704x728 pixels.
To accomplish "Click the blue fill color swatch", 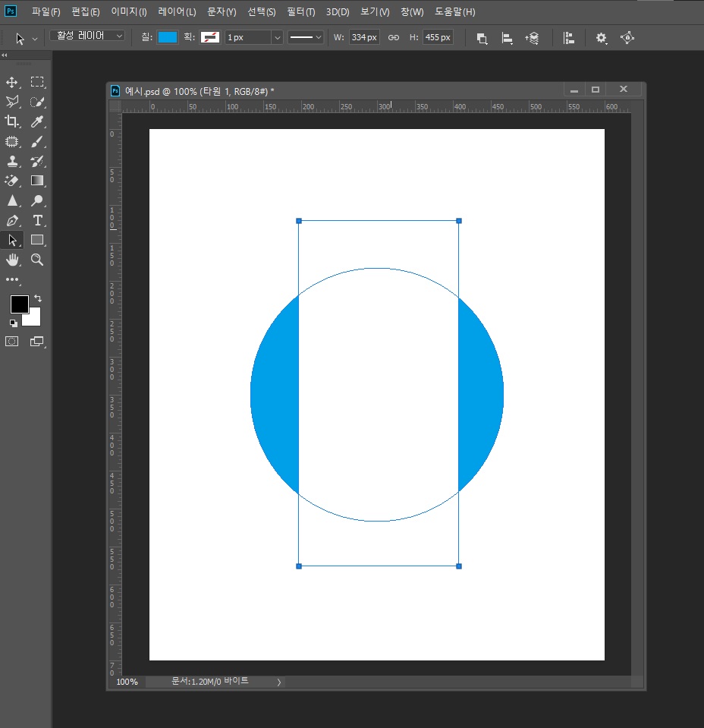I will tap(168, 37).
